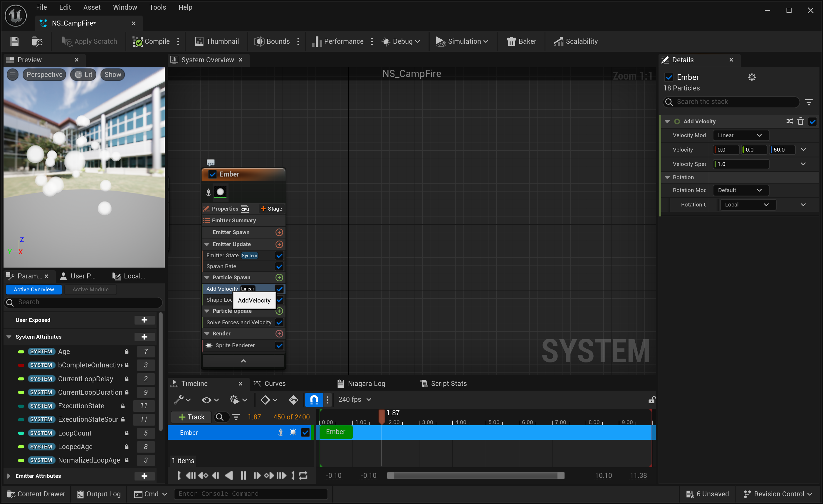
Task: Open the Velocity Mode Linear dropdown
Action: click(740, 135)
